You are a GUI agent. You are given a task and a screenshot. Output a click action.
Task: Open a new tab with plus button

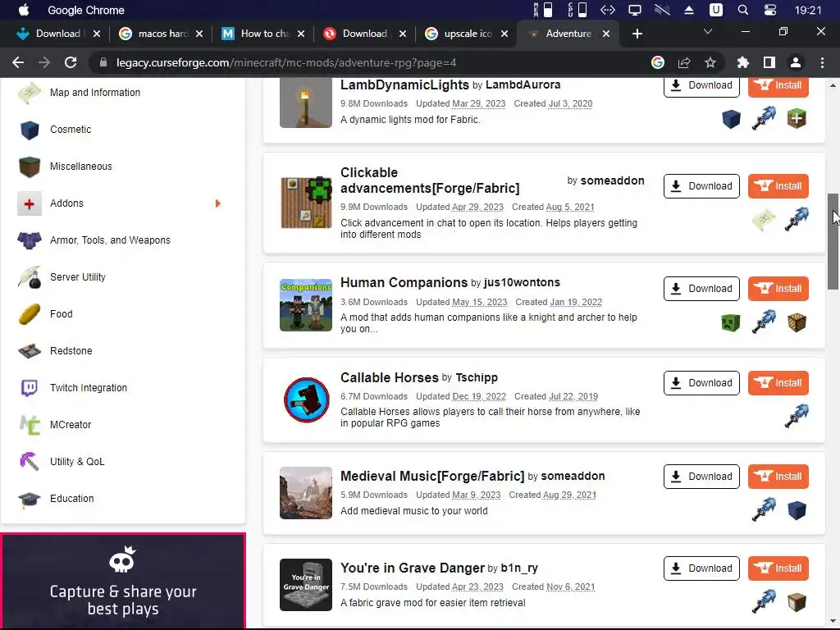pos(637,34)
